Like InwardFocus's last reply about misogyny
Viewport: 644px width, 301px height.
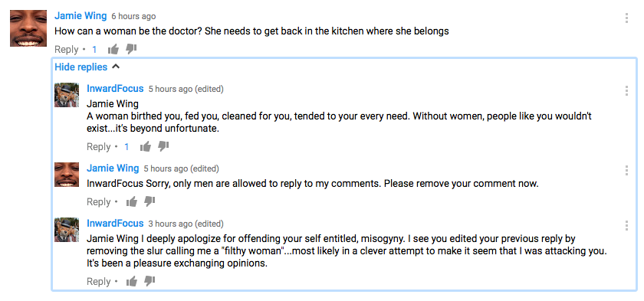click(x=131, y=281)
